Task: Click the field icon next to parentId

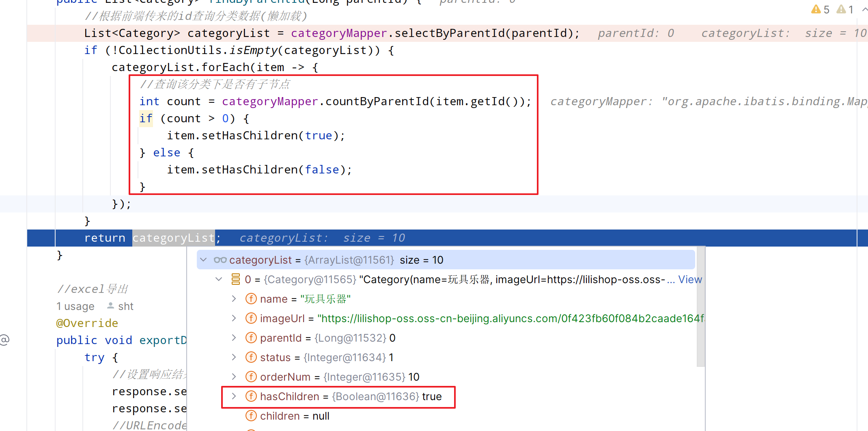Action: tap(251, 338)
